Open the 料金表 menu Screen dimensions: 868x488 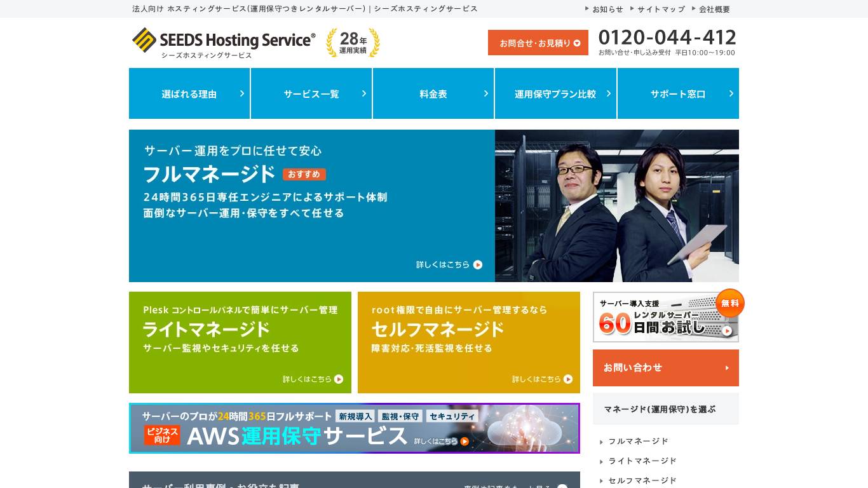click(433, 93)
